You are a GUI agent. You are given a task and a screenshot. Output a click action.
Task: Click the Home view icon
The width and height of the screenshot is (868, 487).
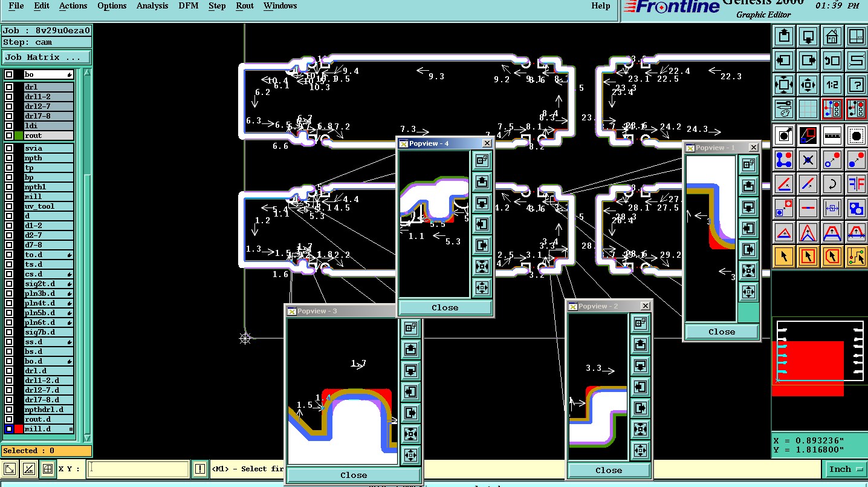tap(832, 36)
